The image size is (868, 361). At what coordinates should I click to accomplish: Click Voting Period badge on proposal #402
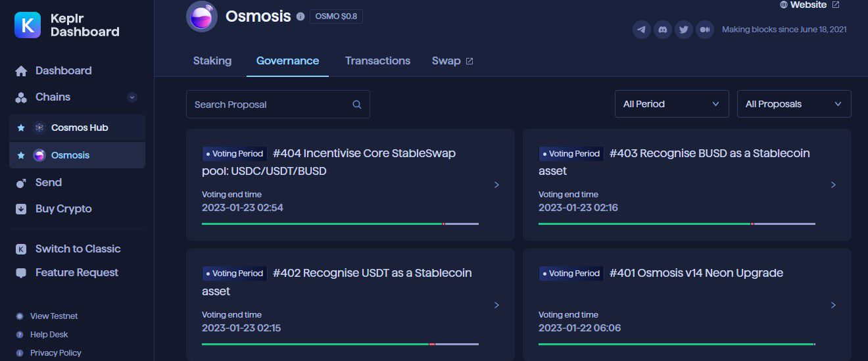234,273
